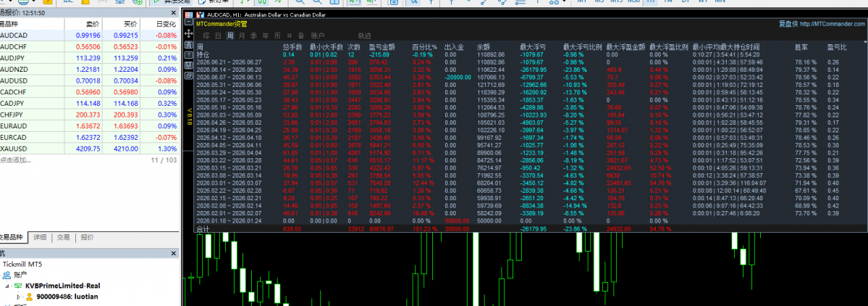This screenshot has height=306, width=868.
Task: Switch to 月 monthly tab
Action: [x=242, y=36]
